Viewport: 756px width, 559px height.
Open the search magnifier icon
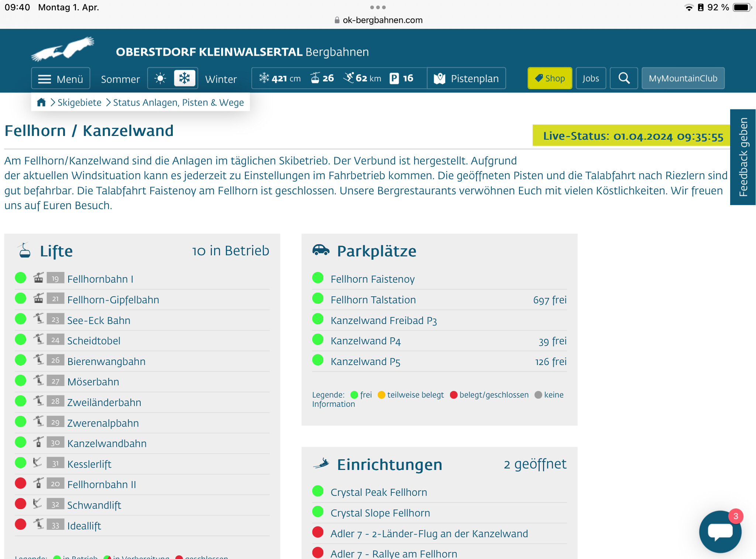[624, 78]
